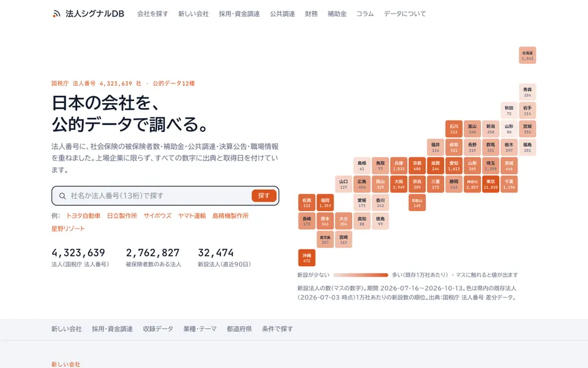Select the ヤマト運輸 example link
The width and height of the screenshot is (588, 368).
coord(192,216)
